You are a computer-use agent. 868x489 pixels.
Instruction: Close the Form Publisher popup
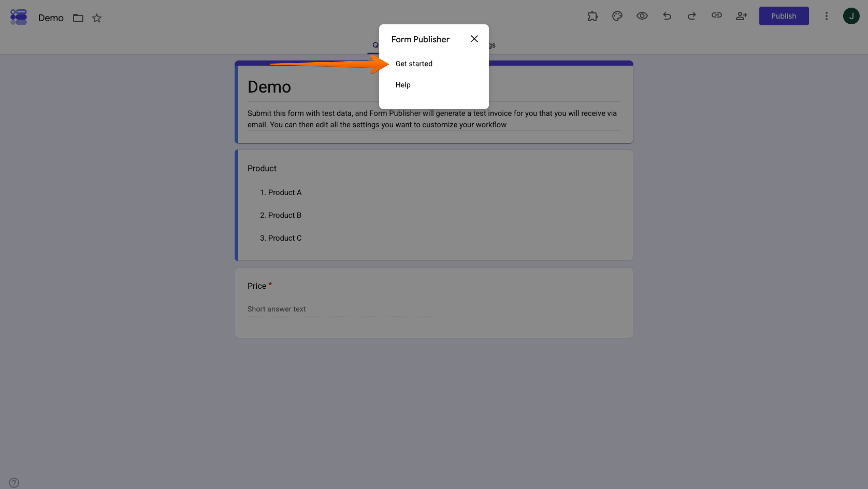(474, 39)
